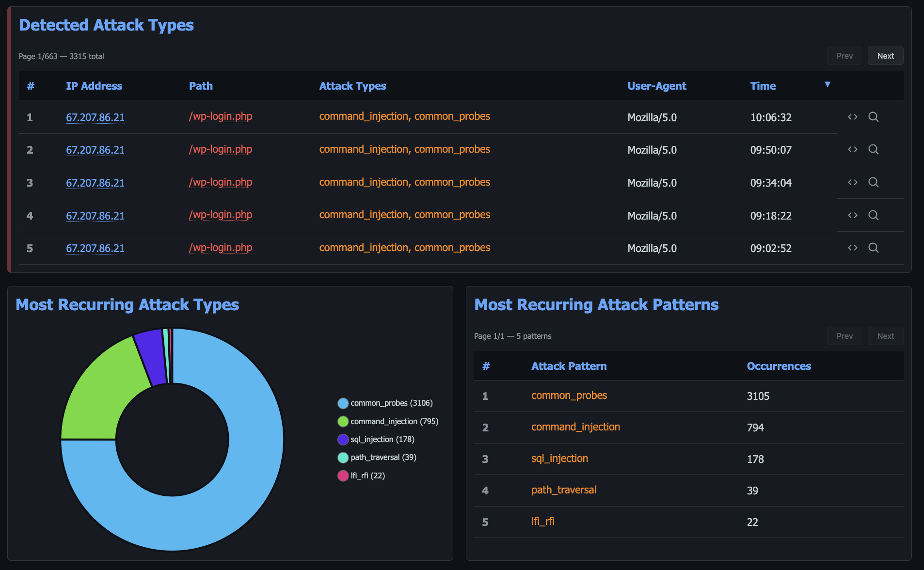Open the IP address 67.207.86.21 link
924x570 pixels.
coord(95,117)
